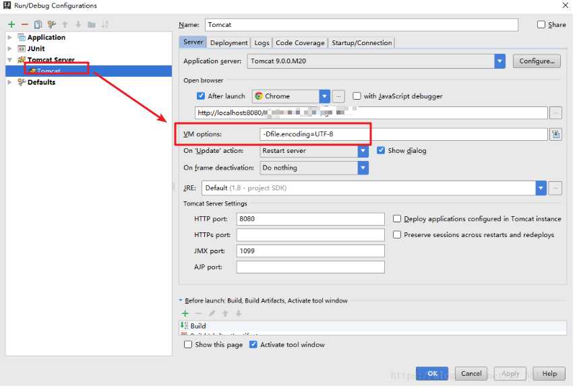Add a Before launch task
The width and height of the screenshot is (577, 392).
point(185,313)
